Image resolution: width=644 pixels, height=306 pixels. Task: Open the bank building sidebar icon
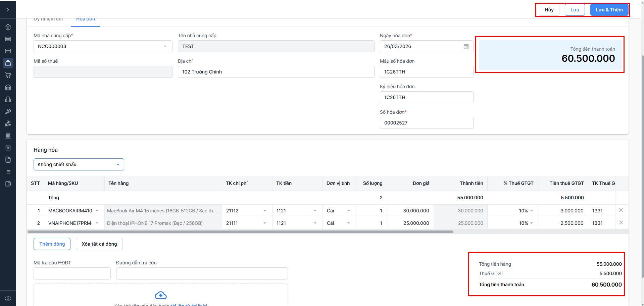coord(8,136)
